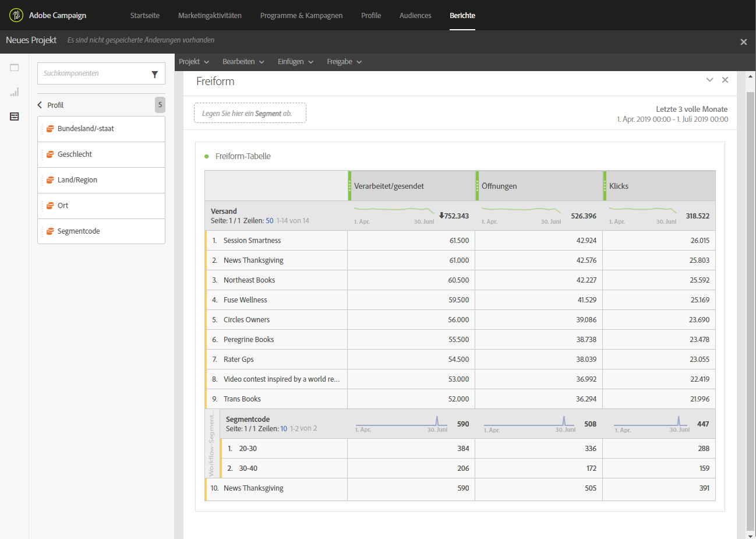Open the Freigabe dropdown menu
Viewport: 756px width, 539px height.
345,62
